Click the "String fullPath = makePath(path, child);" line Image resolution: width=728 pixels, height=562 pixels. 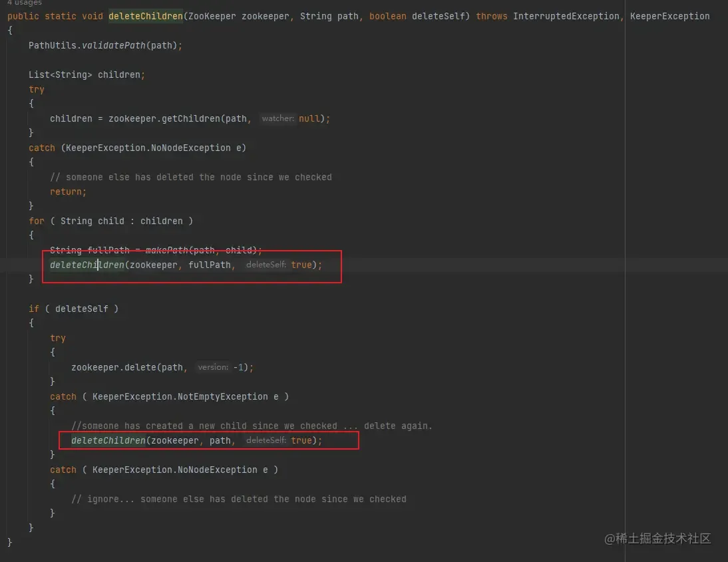click(156, 250)
